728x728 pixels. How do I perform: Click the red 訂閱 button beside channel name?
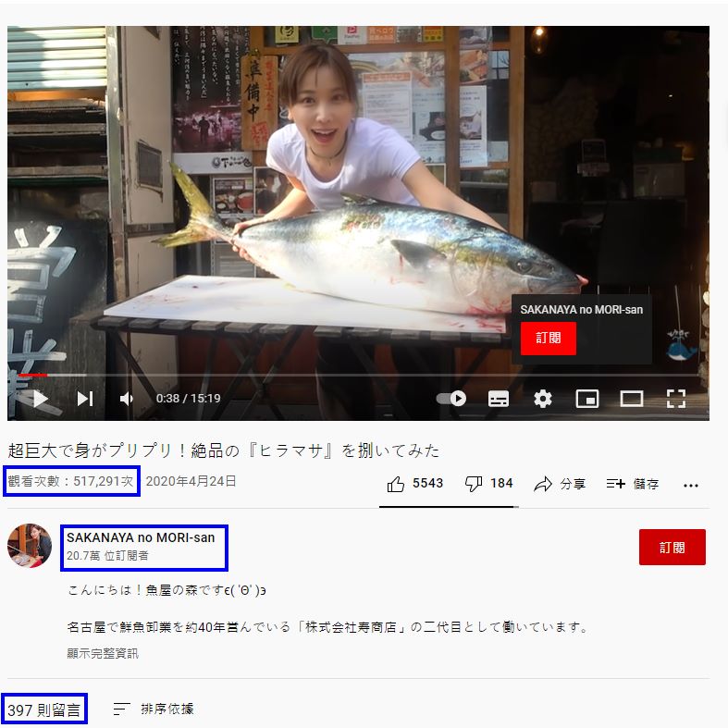click(x=672, y=548)
